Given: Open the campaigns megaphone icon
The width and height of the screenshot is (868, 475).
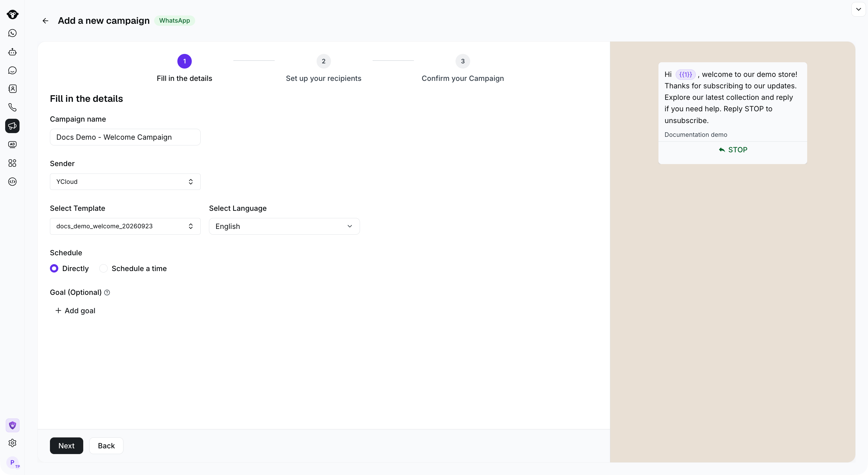Looking at the screenshot, I should [x=12, y=126].
